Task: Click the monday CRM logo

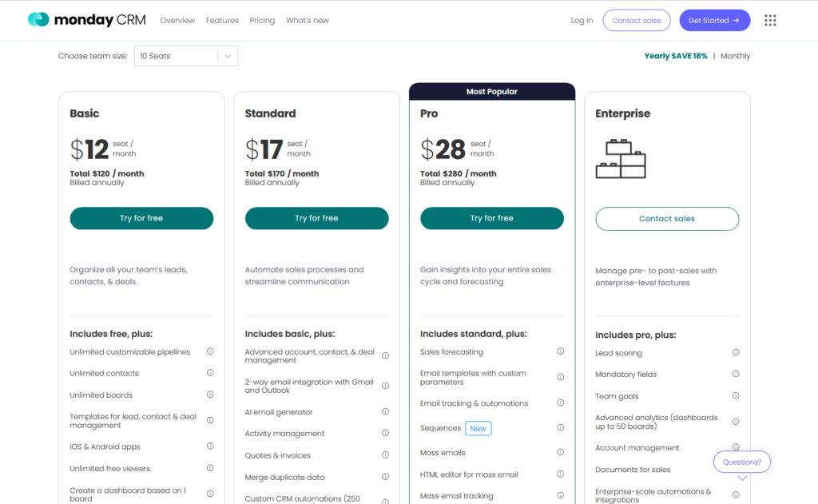Action: coord(85,19)
